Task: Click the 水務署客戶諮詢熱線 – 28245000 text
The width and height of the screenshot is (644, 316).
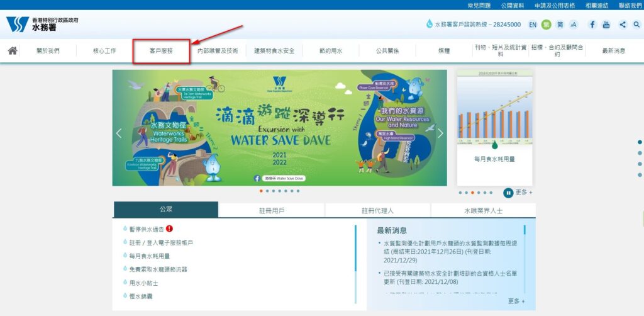Action: pos(478,25)
